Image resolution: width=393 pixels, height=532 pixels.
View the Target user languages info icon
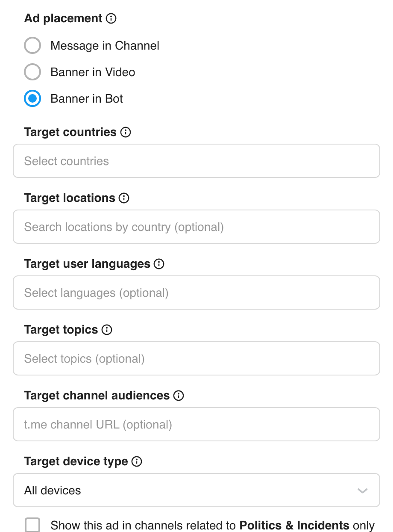click(159, 264)
